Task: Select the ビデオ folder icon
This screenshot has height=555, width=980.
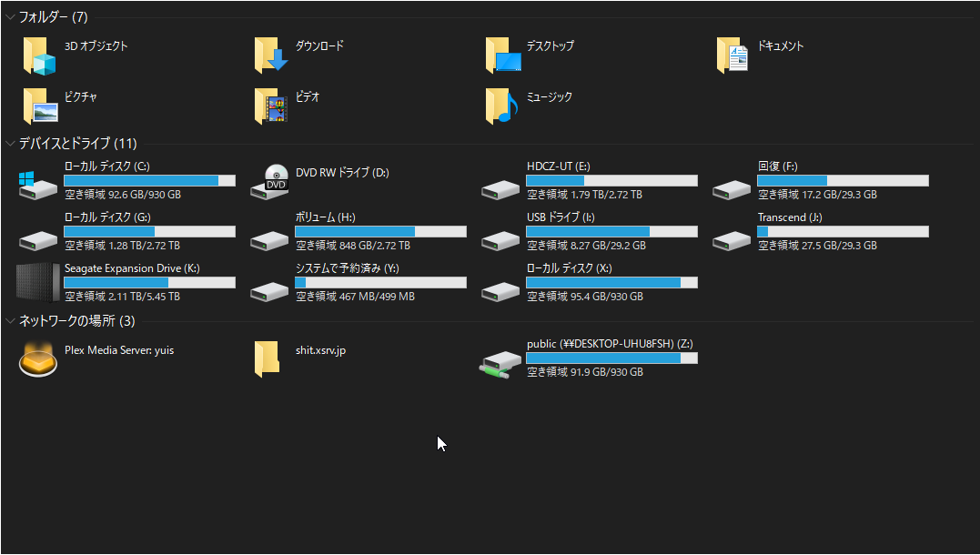Action: pyautogui.click(x=271, y=106)
